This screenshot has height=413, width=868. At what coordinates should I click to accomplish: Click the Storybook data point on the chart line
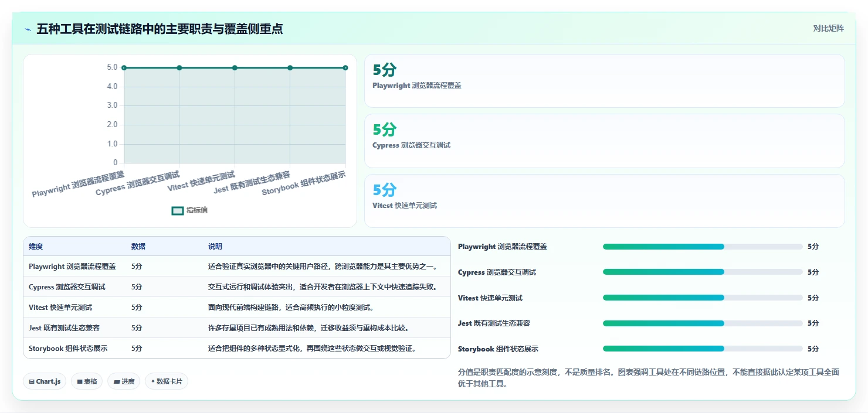345,68
